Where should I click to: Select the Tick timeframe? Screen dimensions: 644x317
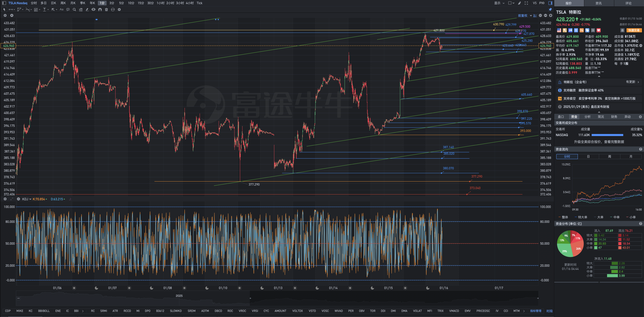click(x=200, y=3)
